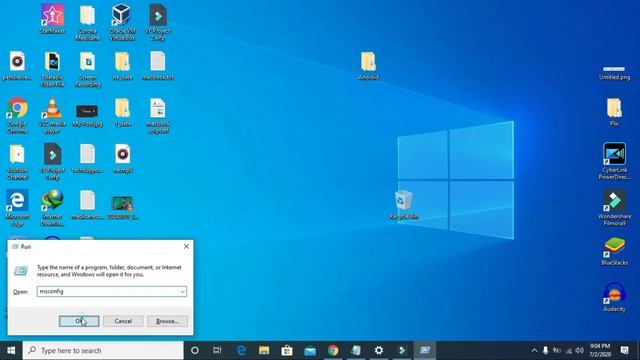This screenshot has width=640, height=360.
Task: Open the volume control in system tray
Action: [x=580, y=350]
